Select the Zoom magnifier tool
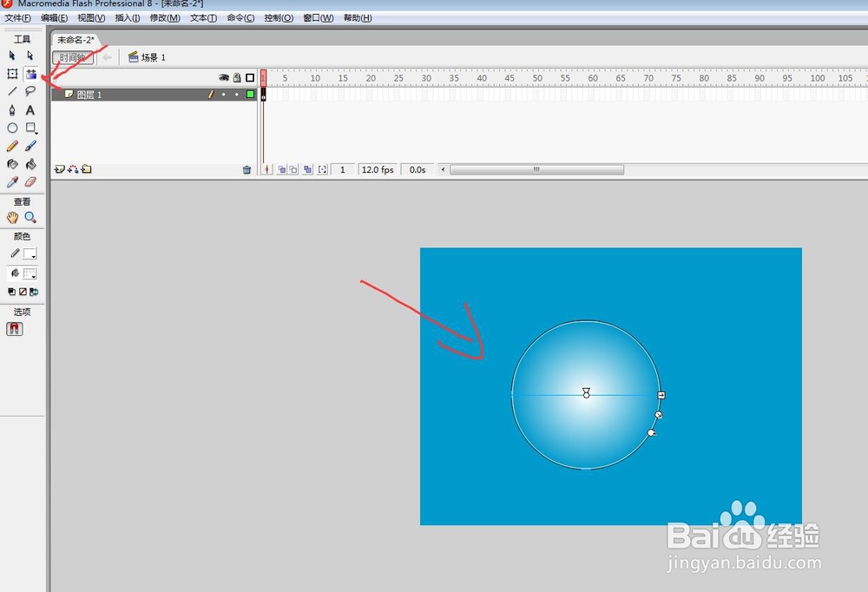This screenshot has width=868, height=592. 30,218
